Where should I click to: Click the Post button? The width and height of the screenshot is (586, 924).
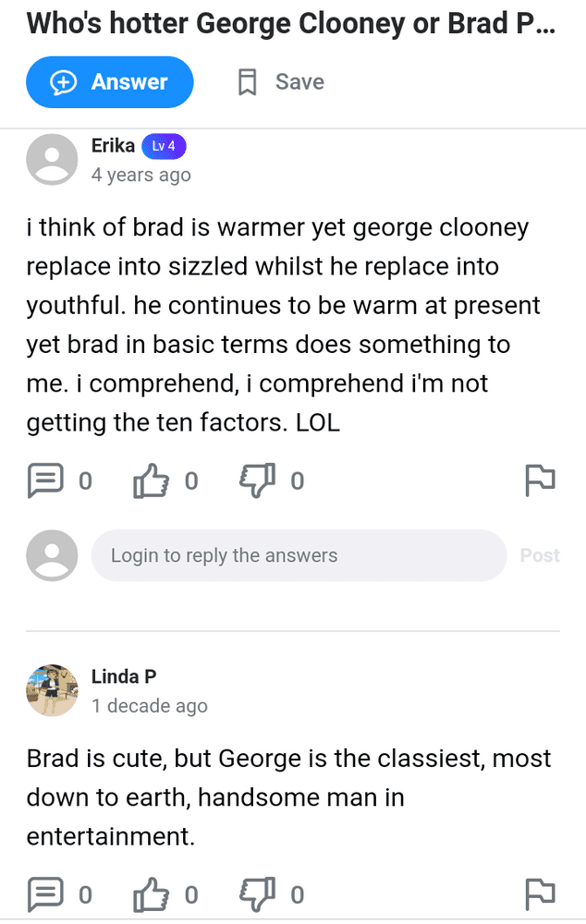[x=540, y=554]
